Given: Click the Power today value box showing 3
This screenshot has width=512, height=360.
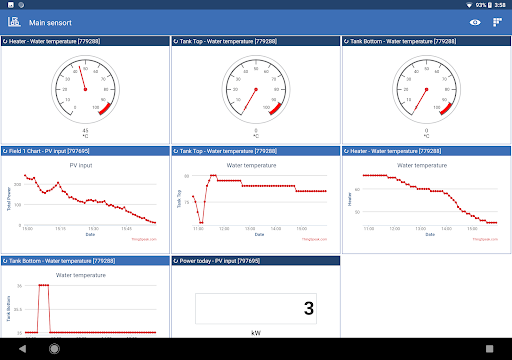Looking at the screenshot, I should tap(256, 308).
